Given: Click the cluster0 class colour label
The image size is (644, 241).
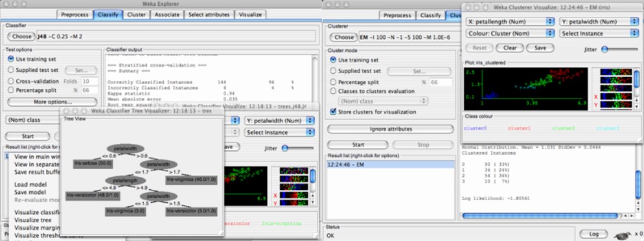Looking at the screenshot, I should click(475, 128).
